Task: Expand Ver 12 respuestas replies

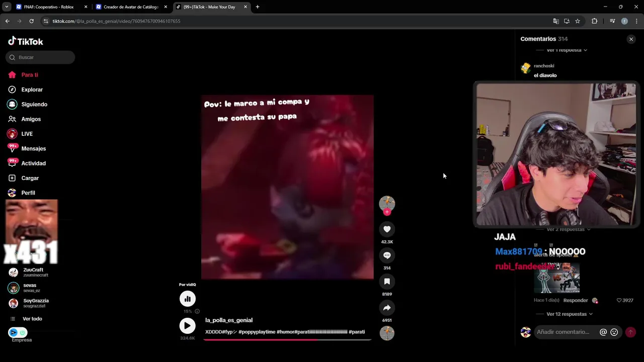Action: [x=570, y=314]
